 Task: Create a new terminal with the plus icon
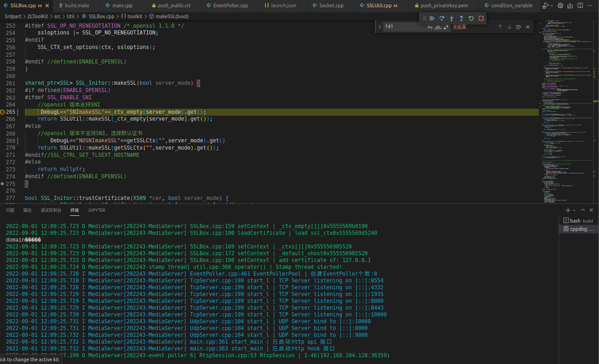(x=567, y=210)
